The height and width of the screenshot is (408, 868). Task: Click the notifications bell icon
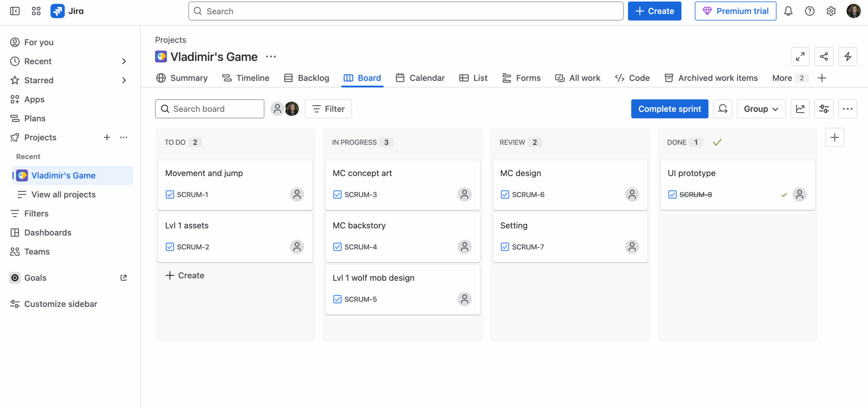pos(788,11)
